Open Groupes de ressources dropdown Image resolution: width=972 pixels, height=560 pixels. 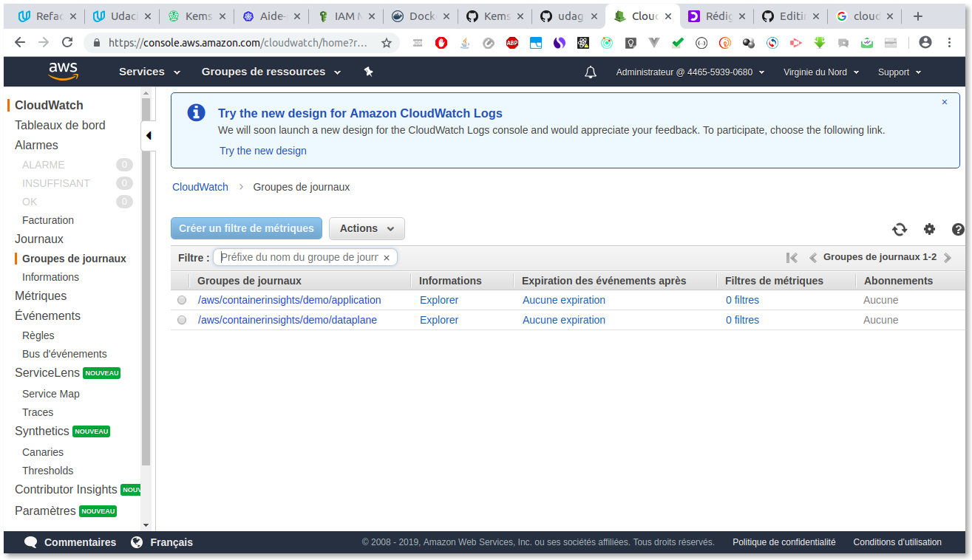271,72
